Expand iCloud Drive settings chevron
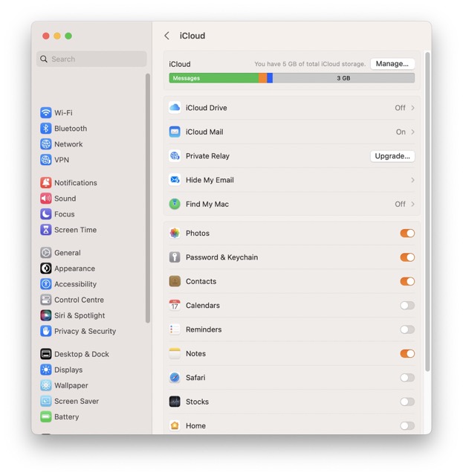Image resolution: width=463 pixels, height=476 pixels. (412, 108)
